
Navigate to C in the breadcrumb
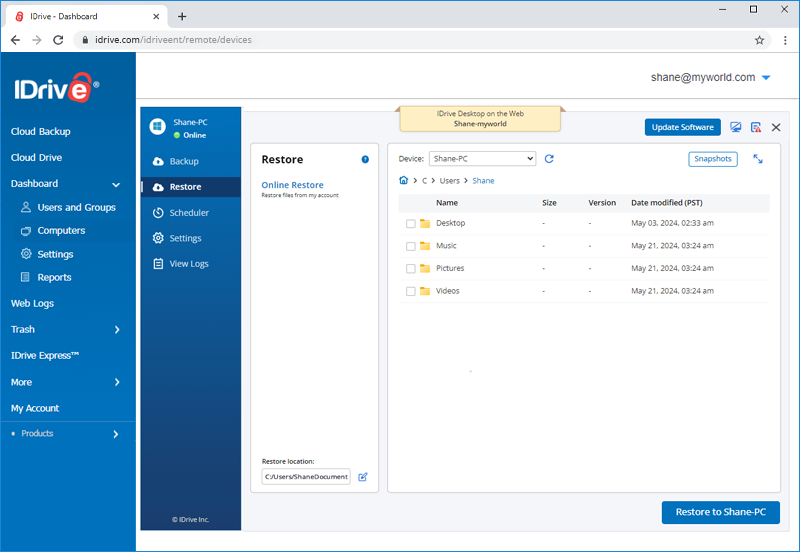(x=424, y=181)
